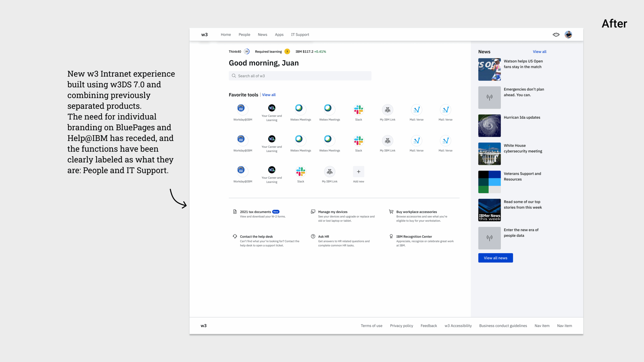Click Business conduct guidelines in footer
Image resolution: width=644 pixels, height=362 pixels.
pyautogui.click(x=503, y=326)
